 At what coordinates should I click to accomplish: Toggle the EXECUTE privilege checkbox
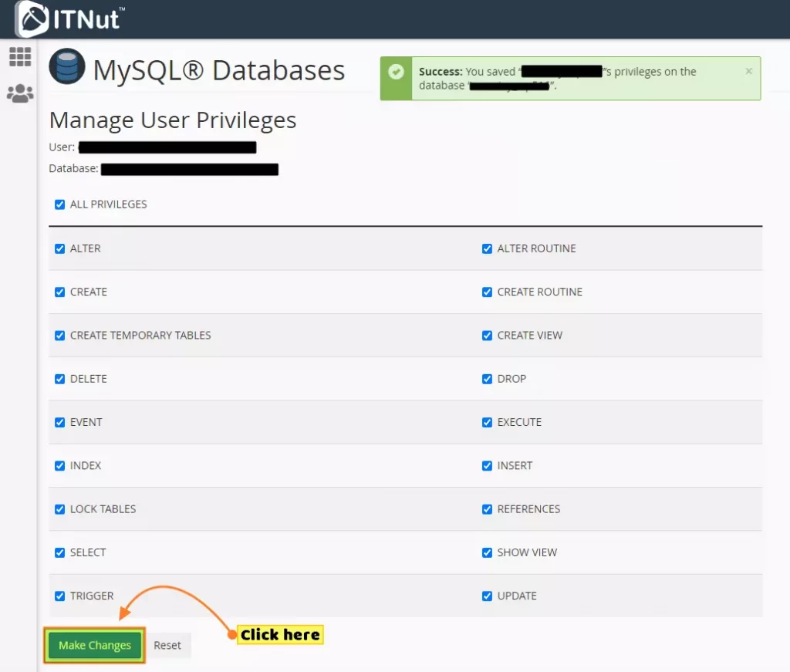coord(487,422)
